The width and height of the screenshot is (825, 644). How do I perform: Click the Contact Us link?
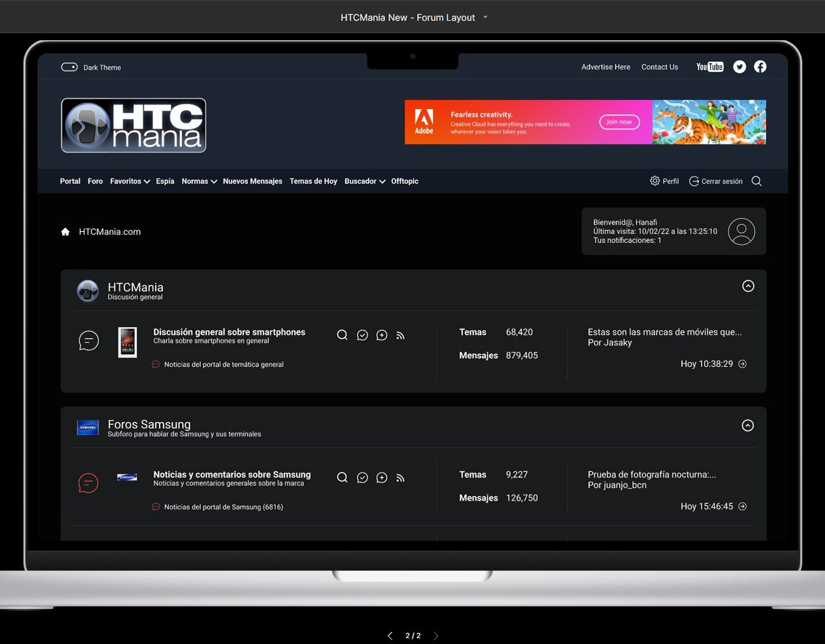coord(659,67)
